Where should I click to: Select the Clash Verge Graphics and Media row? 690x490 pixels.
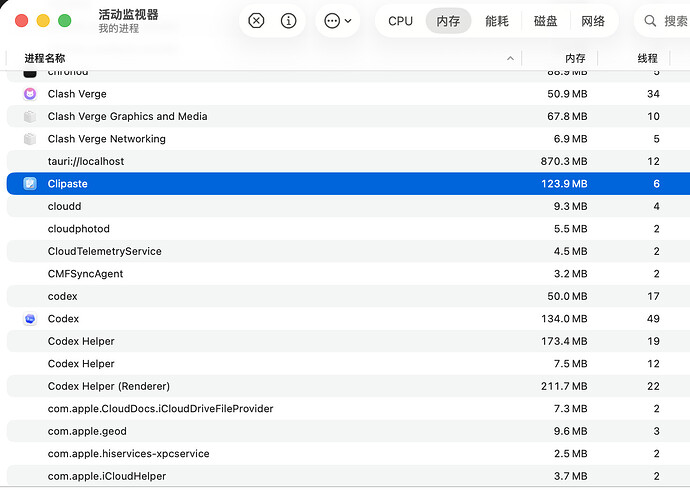(348, 116)
